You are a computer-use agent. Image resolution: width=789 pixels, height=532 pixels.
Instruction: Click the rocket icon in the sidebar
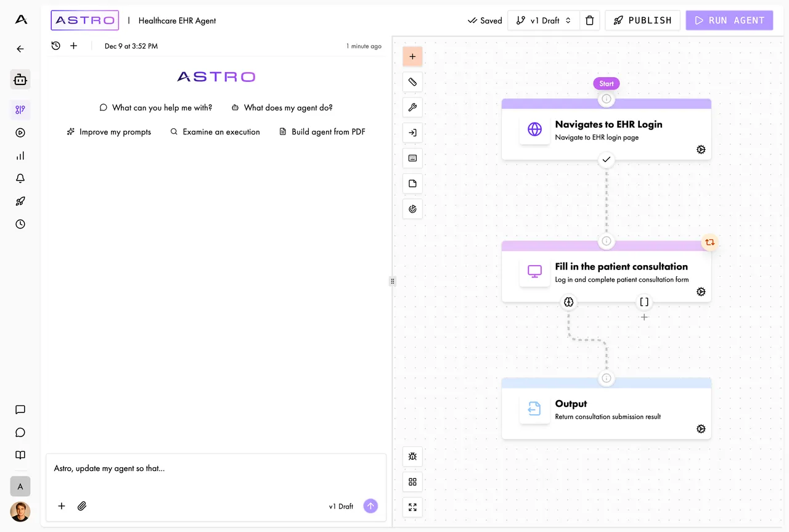coord(20,201)
